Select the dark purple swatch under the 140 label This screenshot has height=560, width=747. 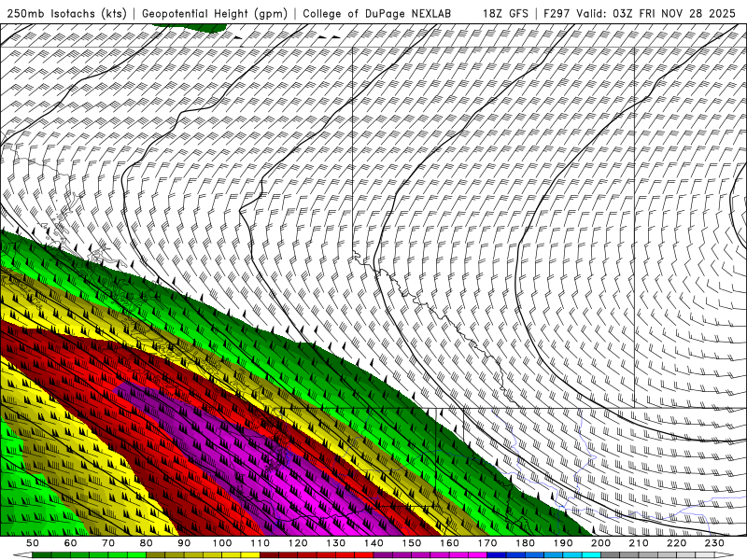383,554
